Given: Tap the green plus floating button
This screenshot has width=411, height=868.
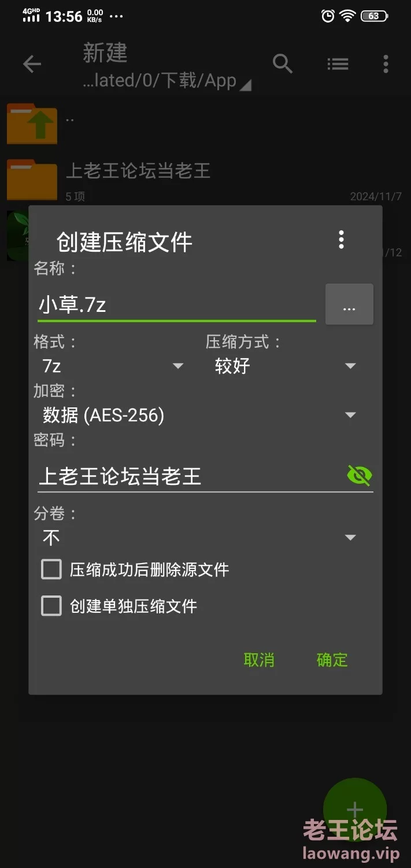Looking at the screenshot, I should coord(355,810).
